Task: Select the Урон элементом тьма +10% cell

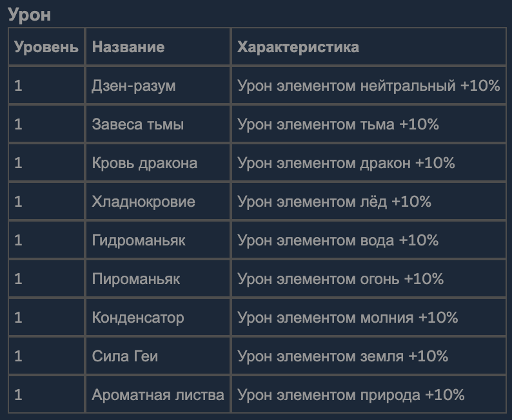Action: 369,124
